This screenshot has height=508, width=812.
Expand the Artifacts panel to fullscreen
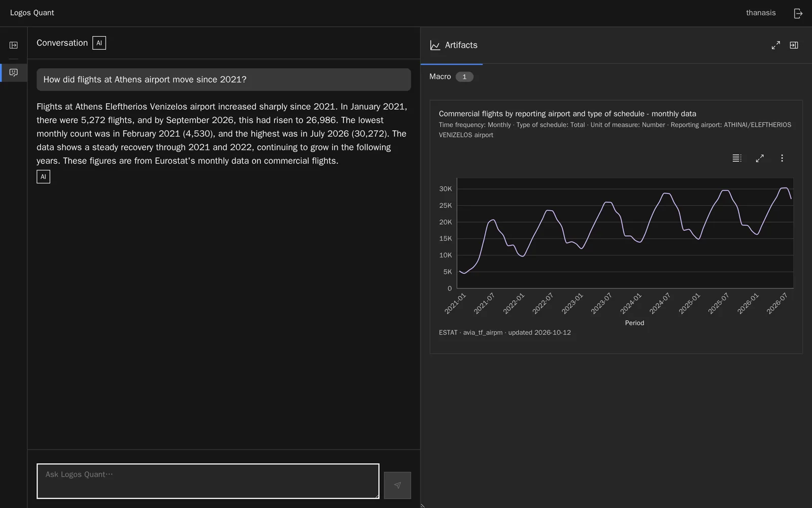775,45
